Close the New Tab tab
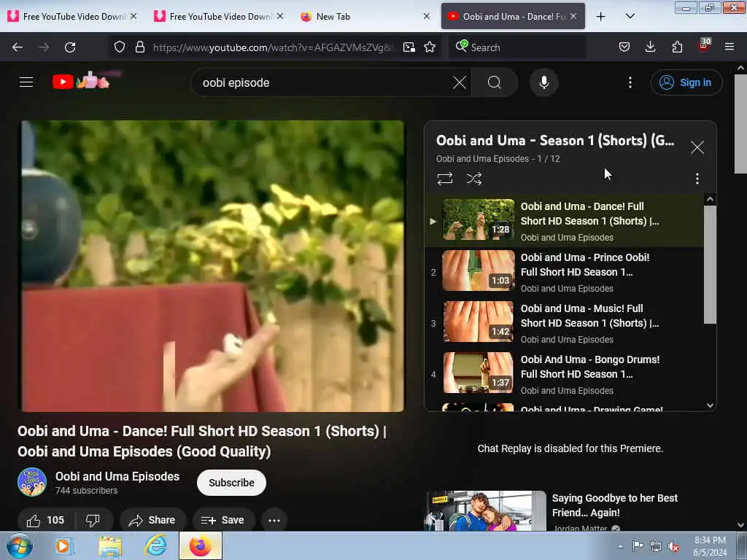 point(426,17)
